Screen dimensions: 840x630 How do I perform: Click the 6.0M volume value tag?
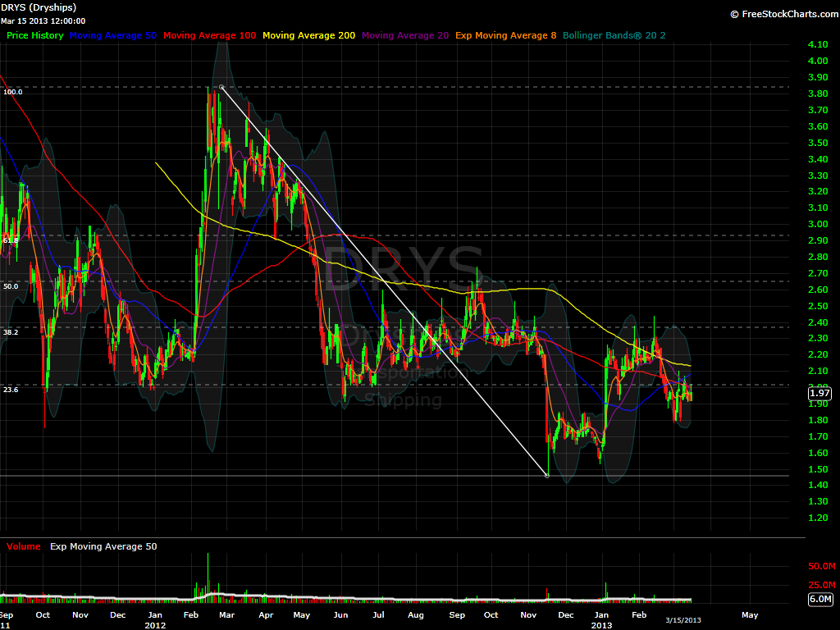pyautogui.click(x=820, y=600)
